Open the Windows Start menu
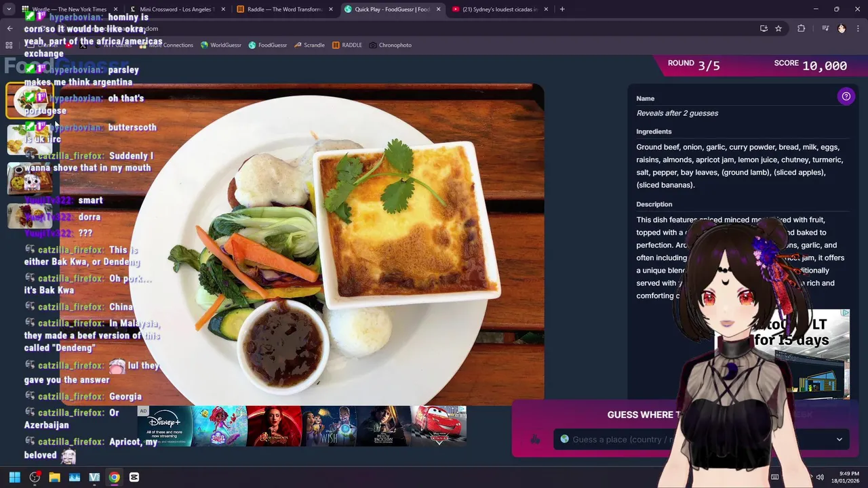Viewport: 868px width, 488px height. click(x=15, y=477)
